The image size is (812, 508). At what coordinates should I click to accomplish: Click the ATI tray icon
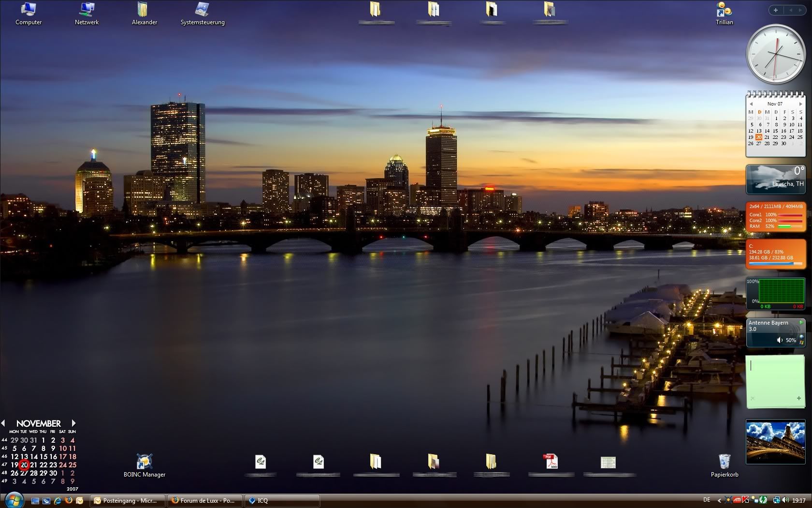[738, 500]
